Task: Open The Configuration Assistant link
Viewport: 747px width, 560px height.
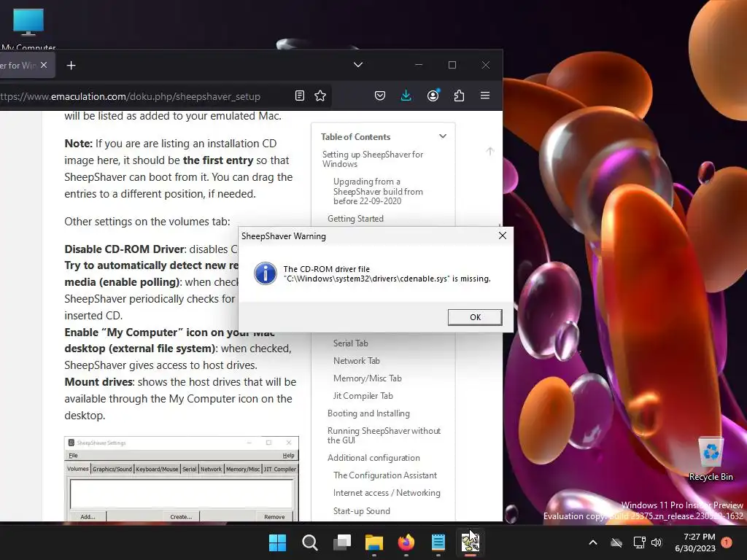Action: 385,475
